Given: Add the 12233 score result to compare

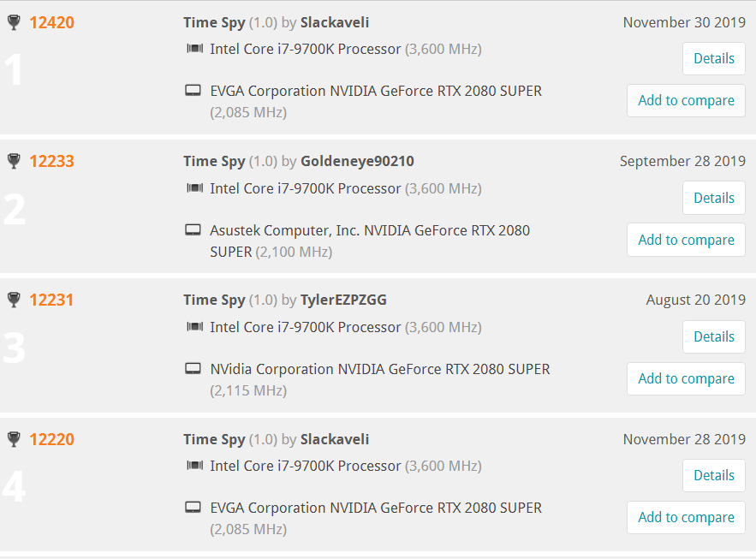Looking at the screenshot, I should 686,240.
